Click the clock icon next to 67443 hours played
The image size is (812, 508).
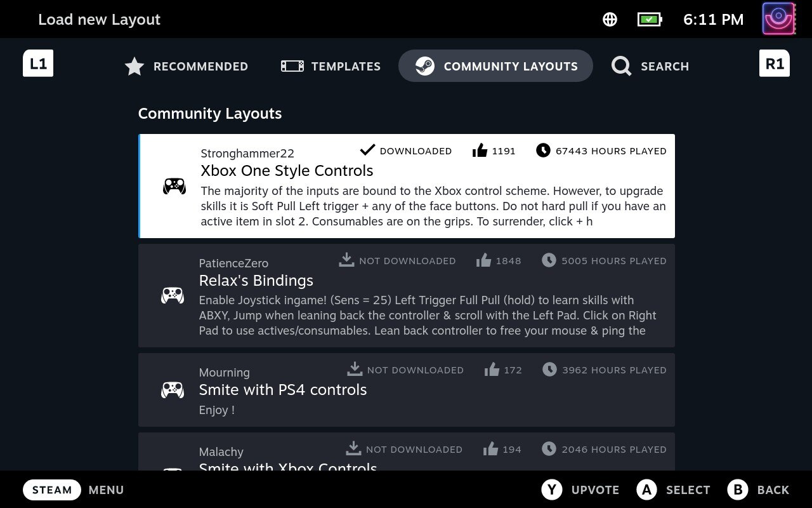pos(543,150)
